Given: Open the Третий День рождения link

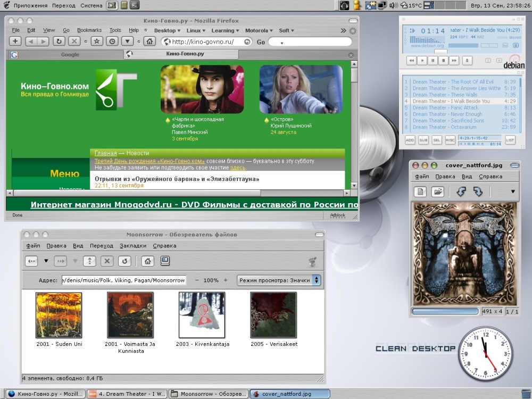Looking at the screenshot, I should (x=149, y=161).
